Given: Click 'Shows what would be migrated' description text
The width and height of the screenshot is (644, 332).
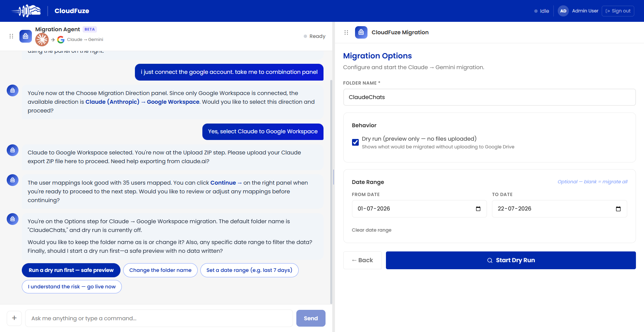Looking at the screenshot, I should point(438,147).
